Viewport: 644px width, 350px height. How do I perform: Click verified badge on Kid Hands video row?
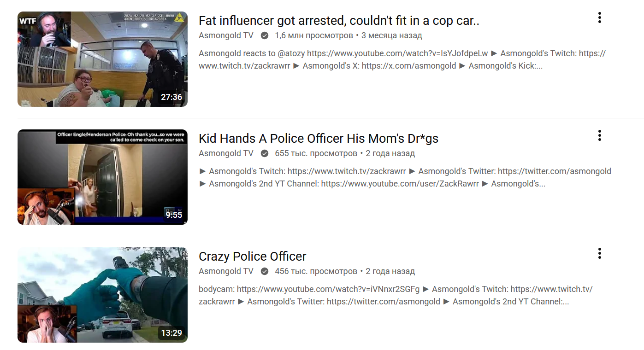click(265, 153)
